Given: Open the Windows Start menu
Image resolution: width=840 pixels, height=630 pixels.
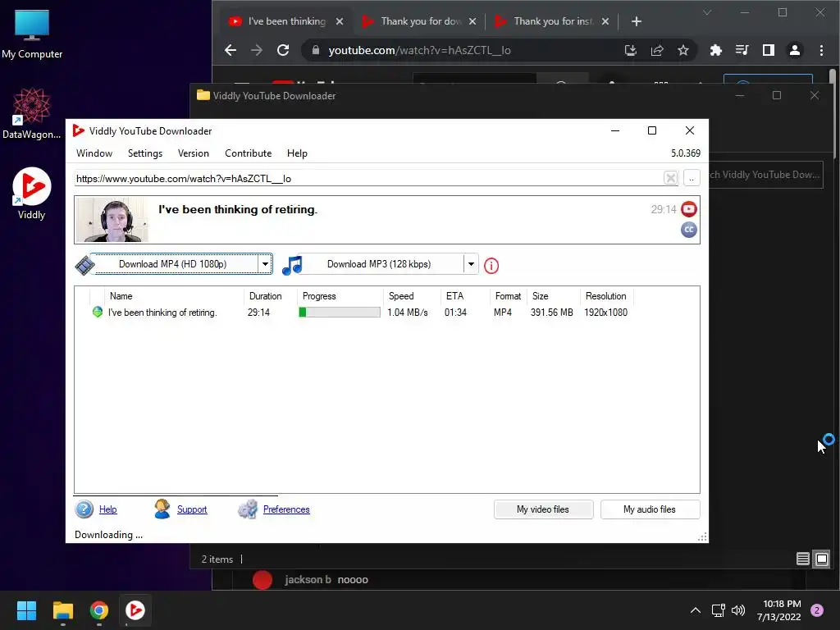Looking at the screenshot, I should coord(26,610).
